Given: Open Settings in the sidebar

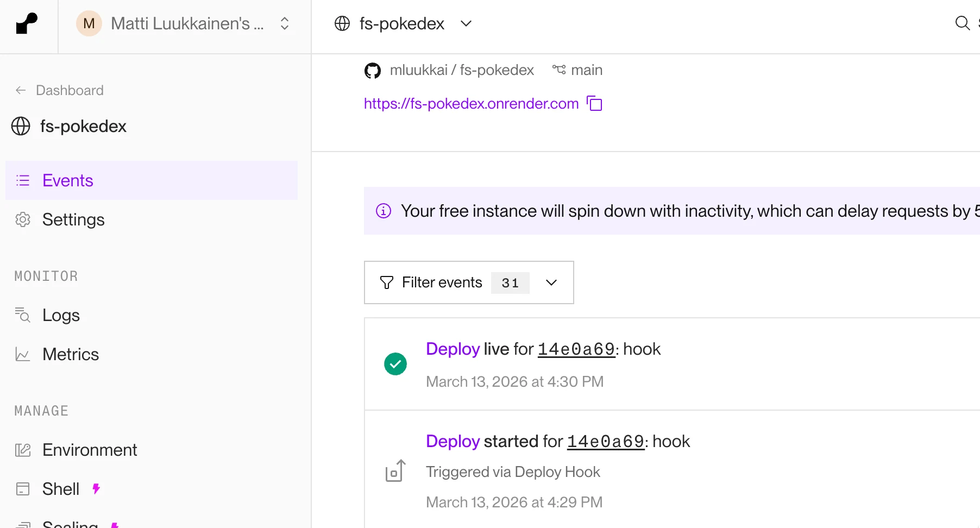Looking at the screenshot, I should (x=152, y=219).
